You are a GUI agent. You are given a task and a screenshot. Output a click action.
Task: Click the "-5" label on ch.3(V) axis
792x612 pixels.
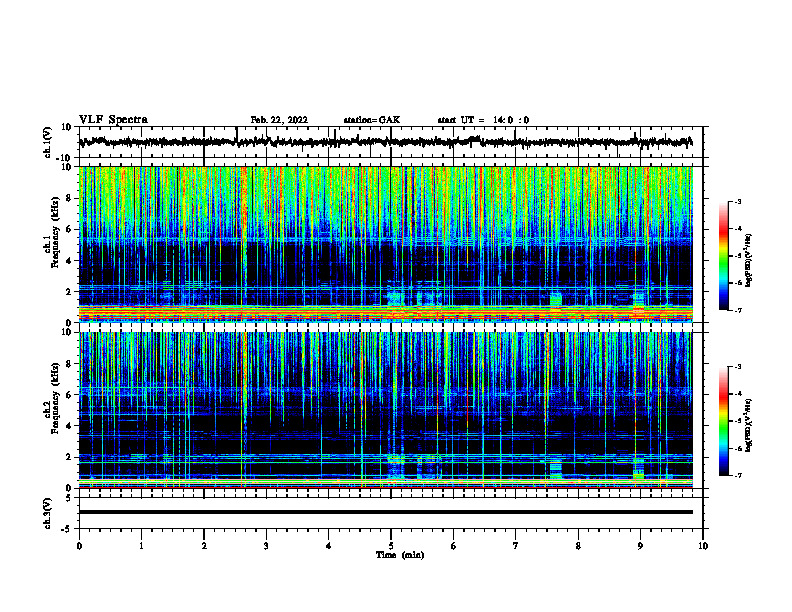point(67,529)
